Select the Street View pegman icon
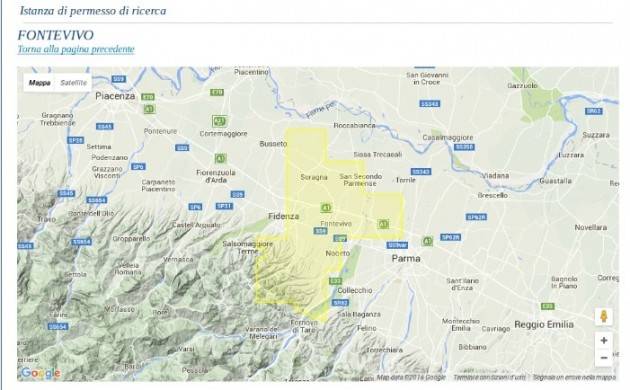 coord(603,316)
